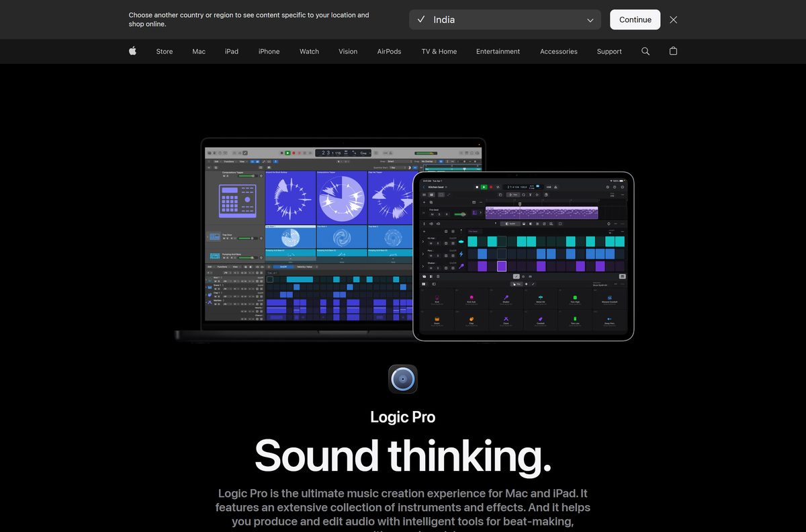Click the Continue button

click(x=635, y=19)
